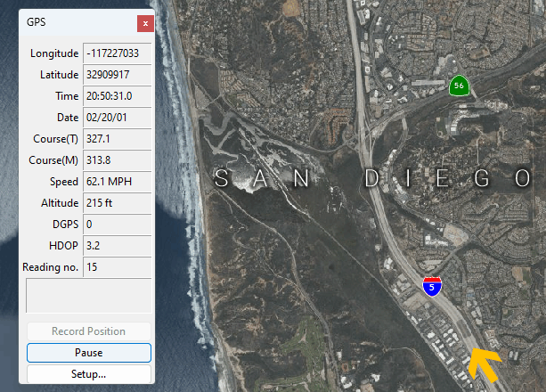Close the GPS dialog window
546x392 pixels.
(x=146, y=22)
